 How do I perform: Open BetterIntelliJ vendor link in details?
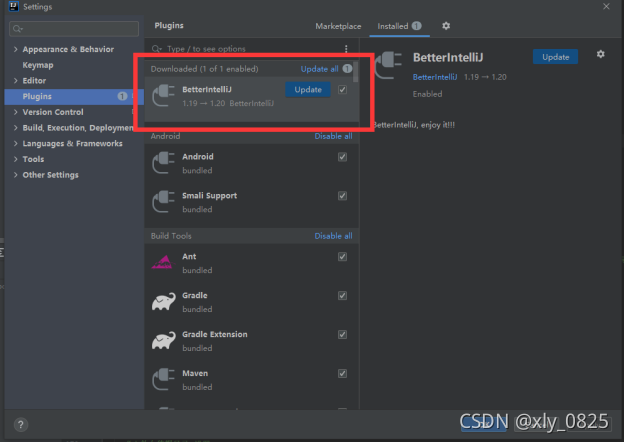(x=435, y=77)
